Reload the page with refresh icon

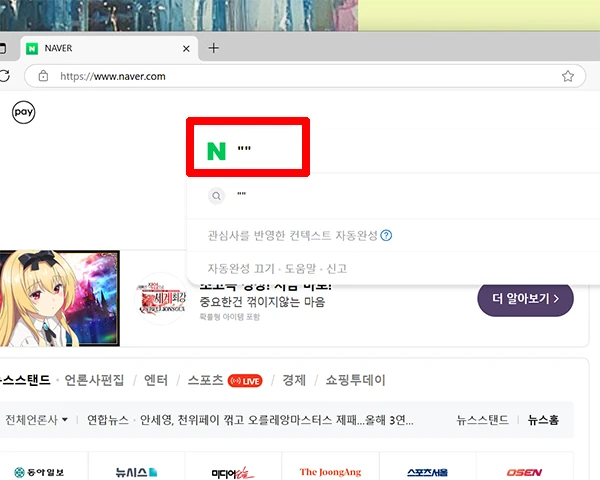(x=4, y=76)
